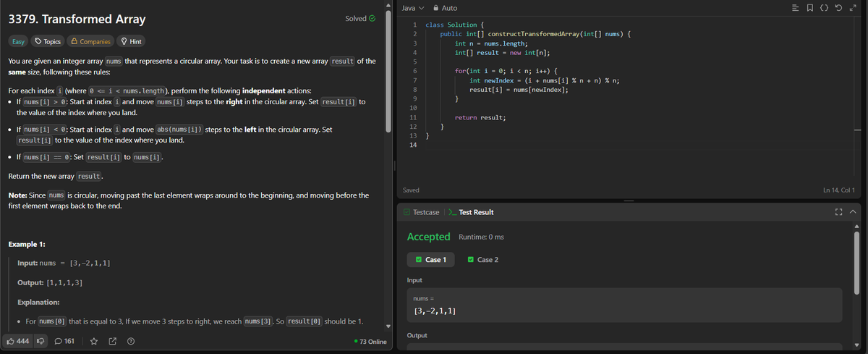This screenshot has width=868, height=354.
Task: Click the for loop code line
Action: [506, 71]
